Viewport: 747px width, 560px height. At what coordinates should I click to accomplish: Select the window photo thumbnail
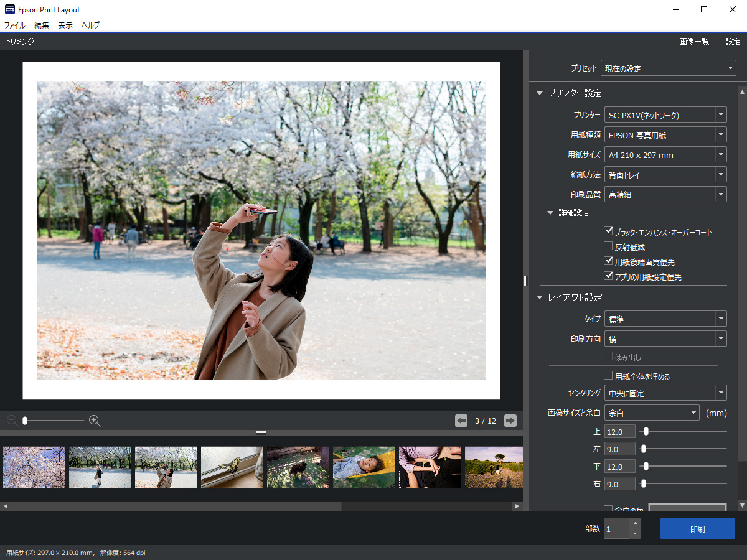(x=232, y=467)
